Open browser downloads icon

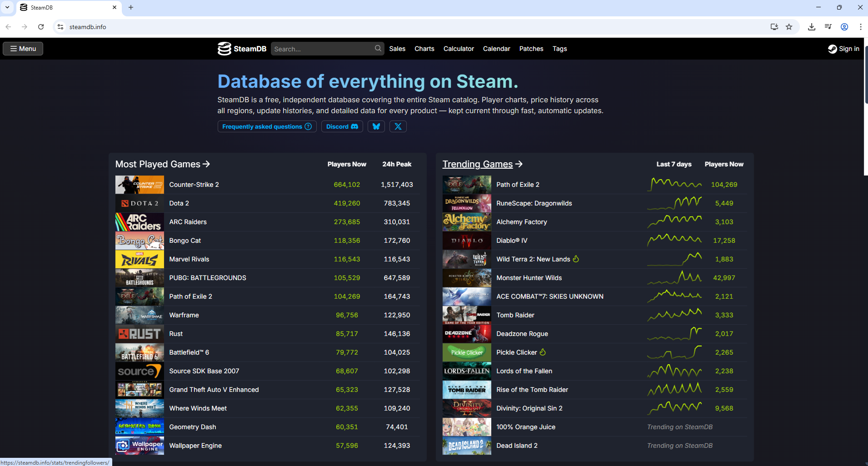click(812, 27)
